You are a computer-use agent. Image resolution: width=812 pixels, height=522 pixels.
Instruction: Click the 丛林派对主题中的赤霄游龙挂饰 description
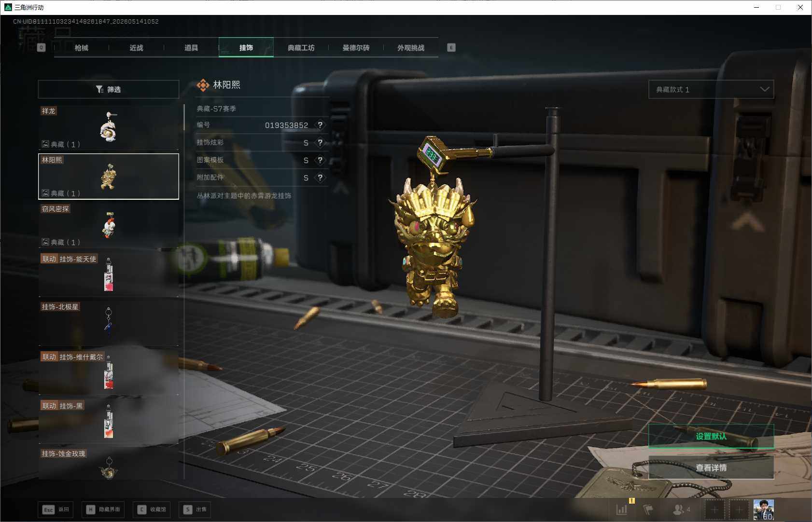pyautogui.click(x=244, y=195)
